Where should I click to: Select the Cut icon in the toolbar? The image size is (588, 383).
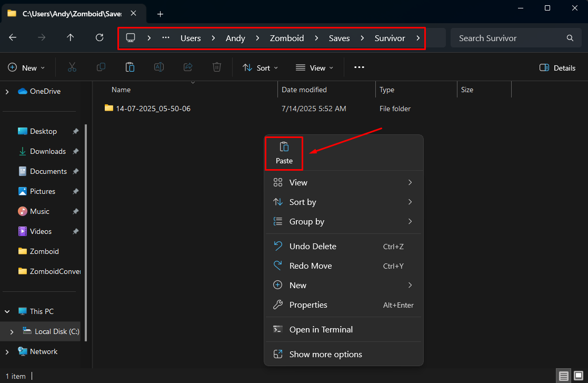point(72,67)
